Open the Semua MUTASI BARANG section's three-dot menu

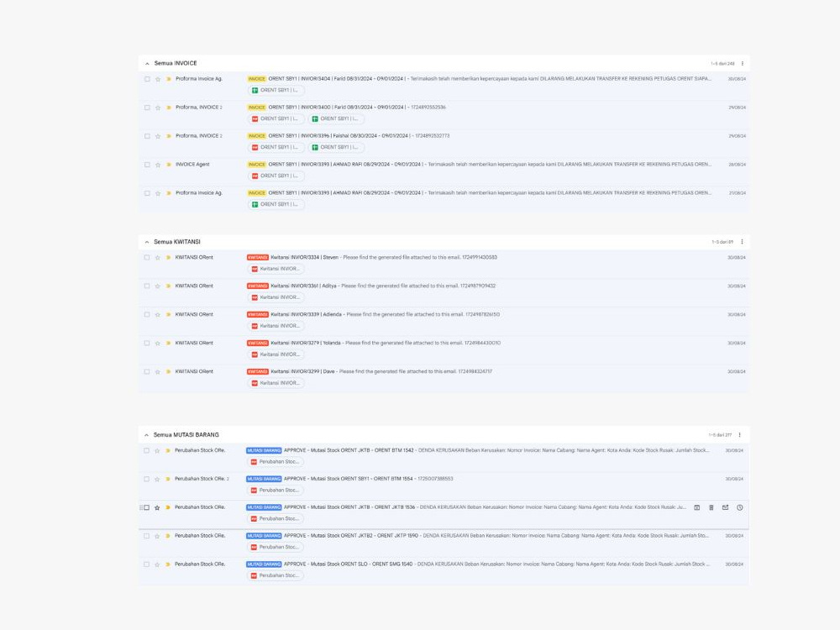pyautogui.click(x=740, y=435)
